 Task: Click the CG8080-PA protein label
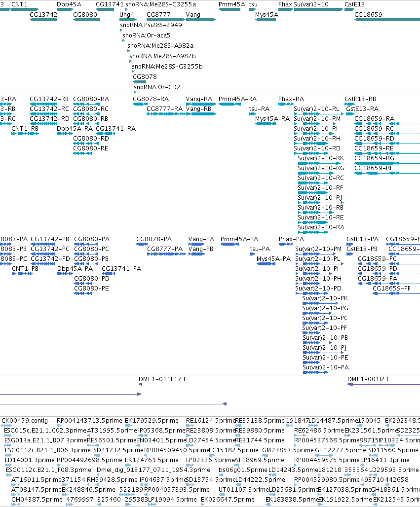pyautogui.click(x=92, y=239)
